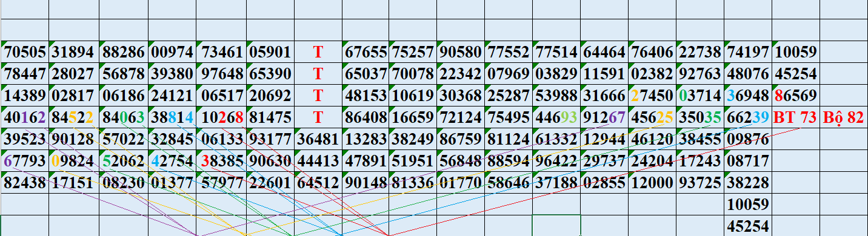Select the 76406 cell

[x=652, y=51]
